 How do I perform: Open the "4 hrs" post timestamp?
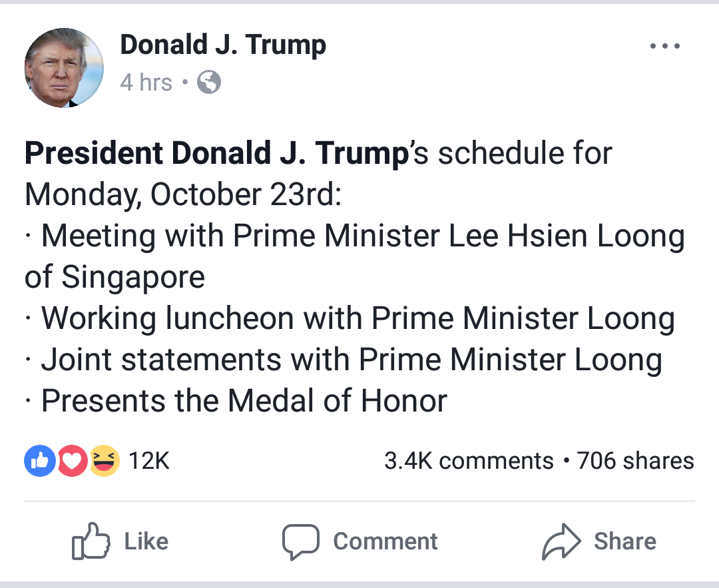[x=146, y=83]
